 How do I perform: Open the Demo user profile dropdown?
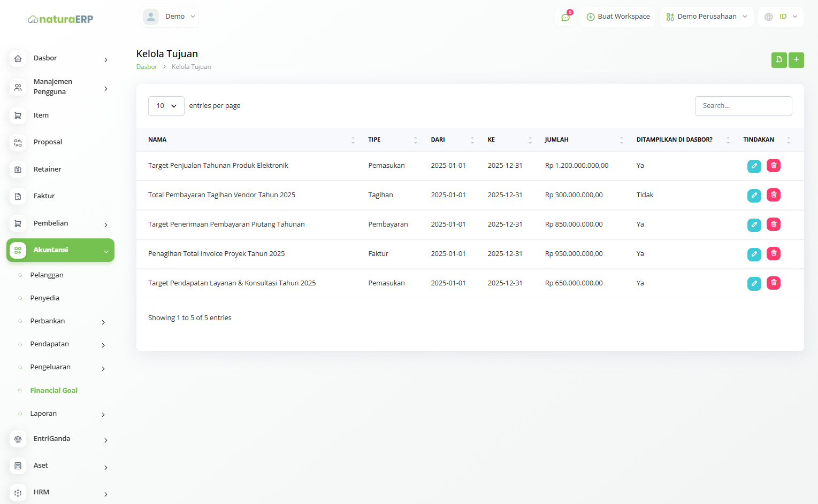point(169,17)
